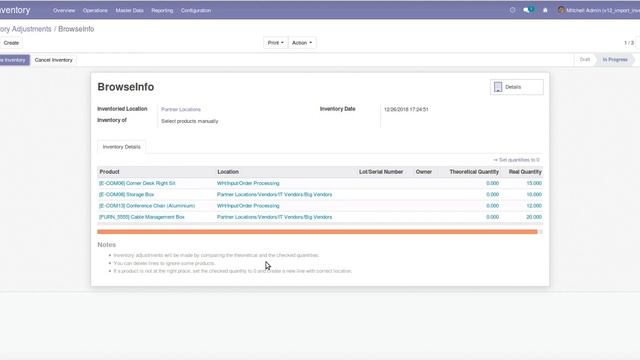Open the Configuration menu
The width and height of the screenshot is (640, 360).
tap(196, 10)
